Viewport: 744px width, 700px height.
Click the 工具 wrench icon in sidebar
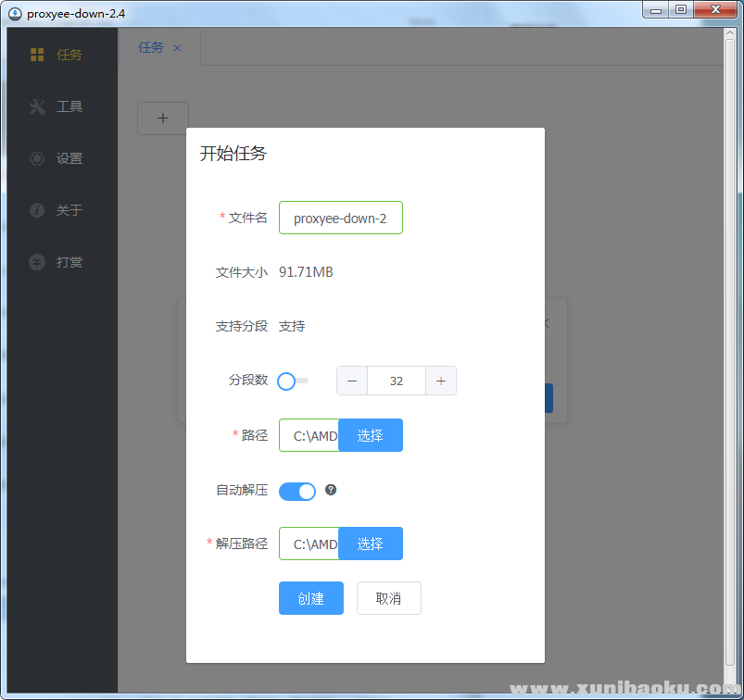coord(37,106)
